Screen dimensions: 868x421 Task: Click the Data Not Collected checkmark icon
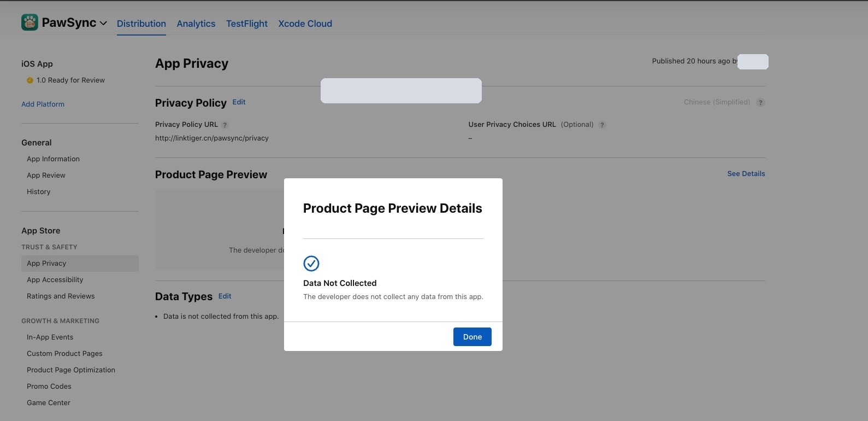pyautogui.click(x=311, y=264)
